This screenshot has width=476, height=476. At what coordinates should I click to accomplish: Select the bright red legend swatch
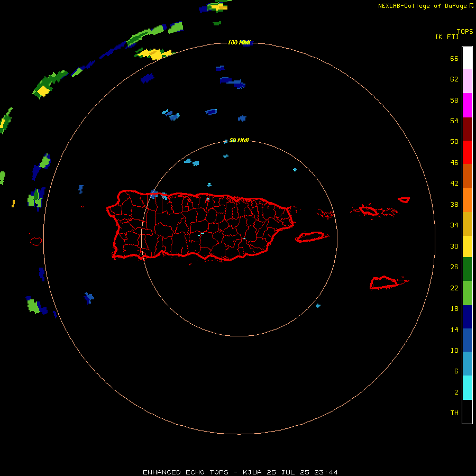point(467,152)
